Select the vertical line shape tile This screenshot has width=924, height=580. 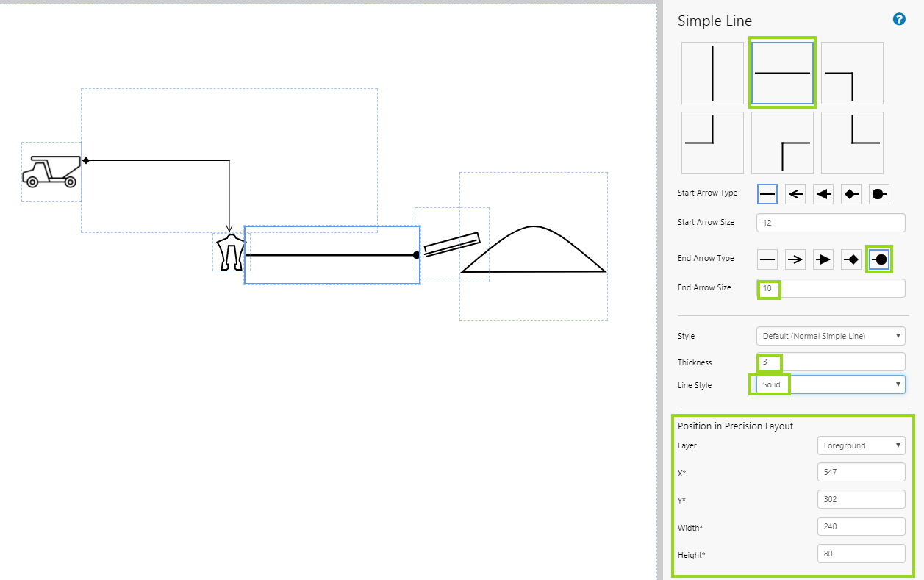712,73
